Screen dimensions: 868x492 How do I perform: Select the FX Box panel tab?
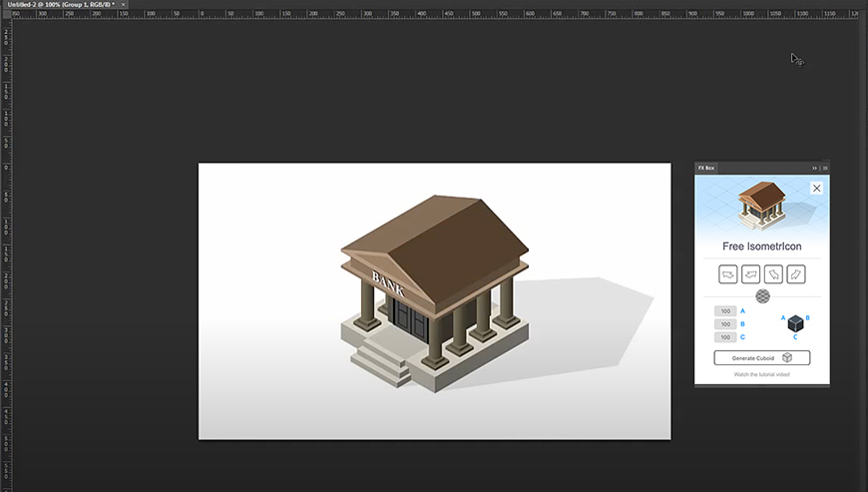coord(706,168)
